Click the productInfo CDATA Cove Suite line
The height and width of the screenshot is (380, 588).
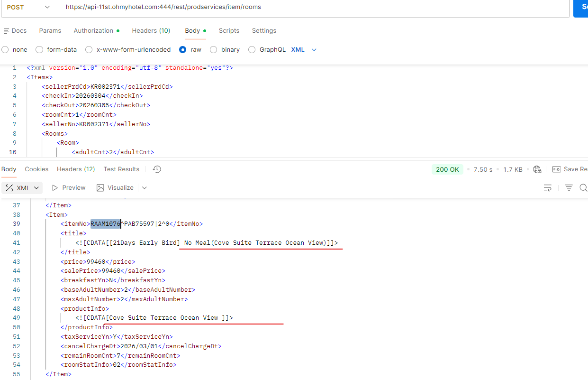click(154, 318)
